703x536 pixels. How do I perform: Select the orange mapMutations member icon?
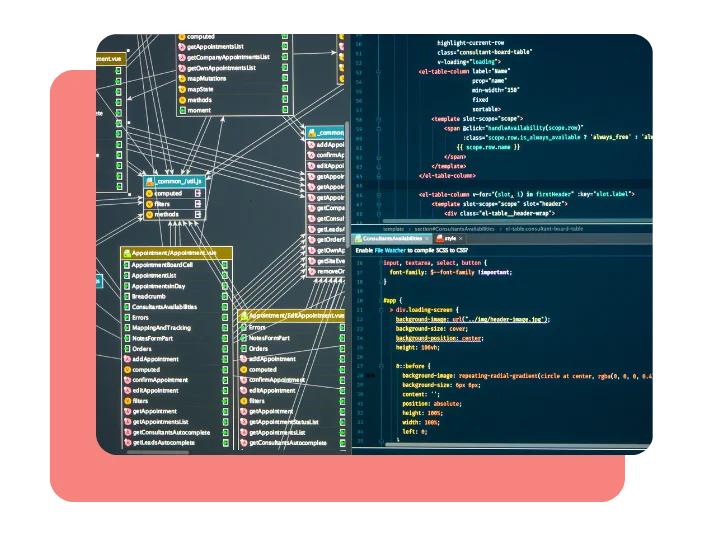[x=182, y=78]
